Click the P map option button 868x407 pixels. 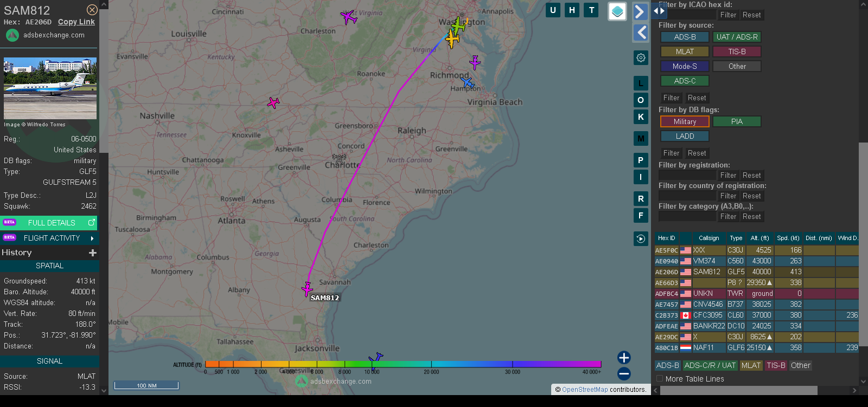tap(641, 160)
